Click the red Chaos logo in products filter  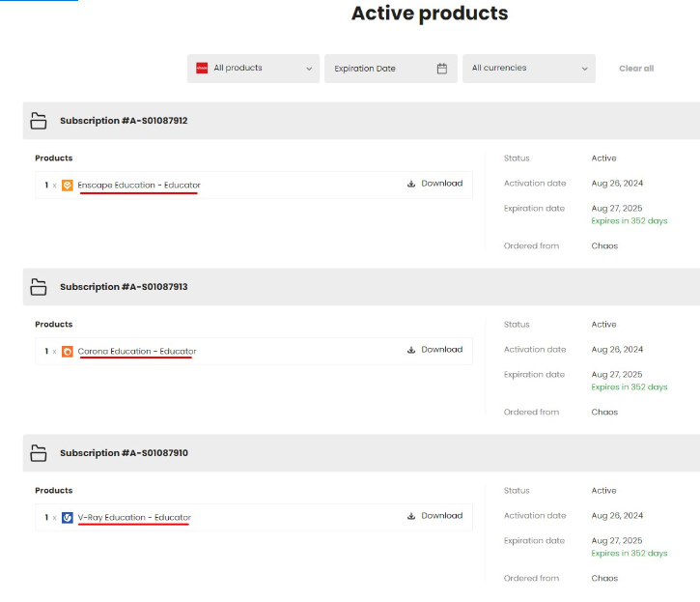click(x=202, y=68)
